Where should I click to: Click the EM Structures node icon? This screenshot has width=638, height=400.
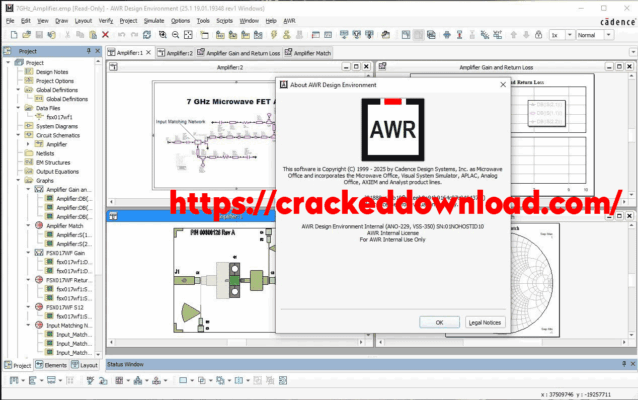[x=29, y=163]
